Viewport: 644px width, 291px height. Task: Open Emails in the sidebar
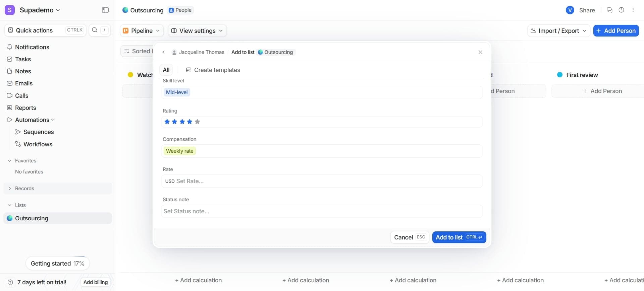(58, 83)
